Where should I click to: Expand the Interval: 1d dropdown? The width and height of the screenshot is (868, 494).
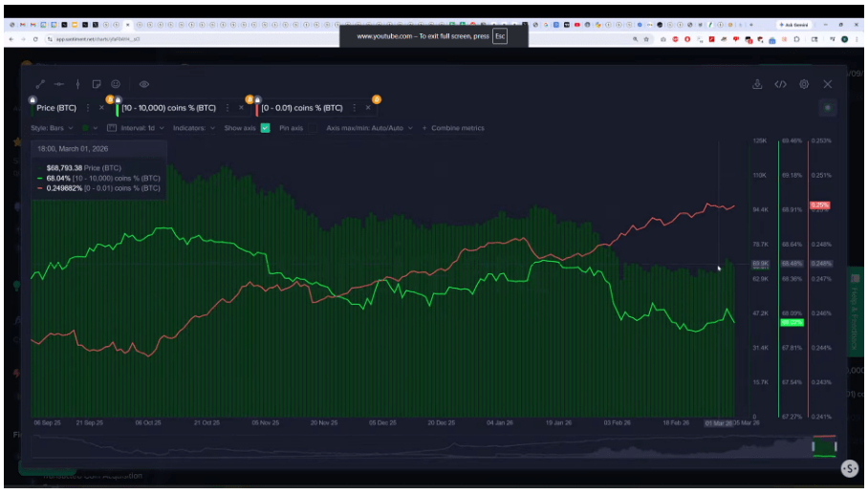pyautogui.click(x=141, y=128)
